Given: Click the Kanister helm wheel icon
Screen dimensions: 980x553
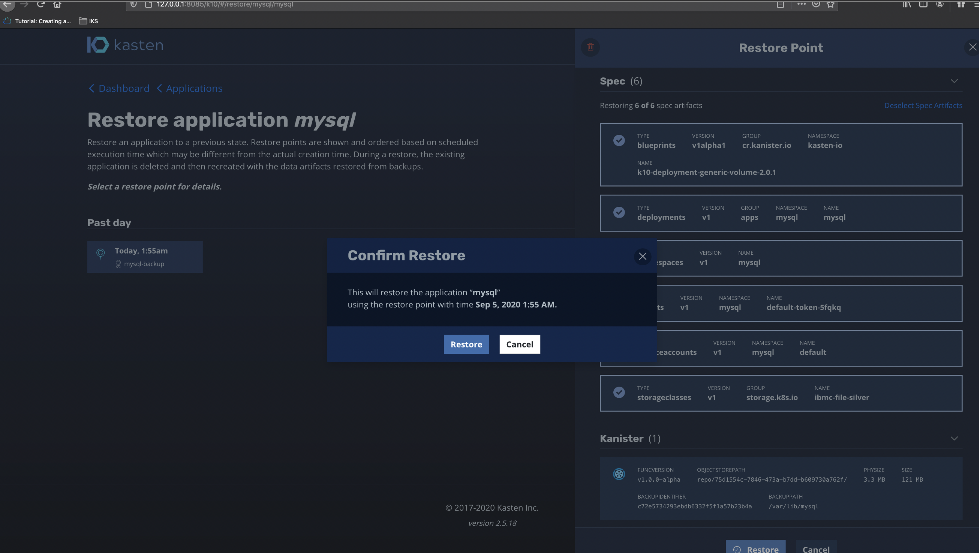Looking at the screenshot, I should (619, 474).
